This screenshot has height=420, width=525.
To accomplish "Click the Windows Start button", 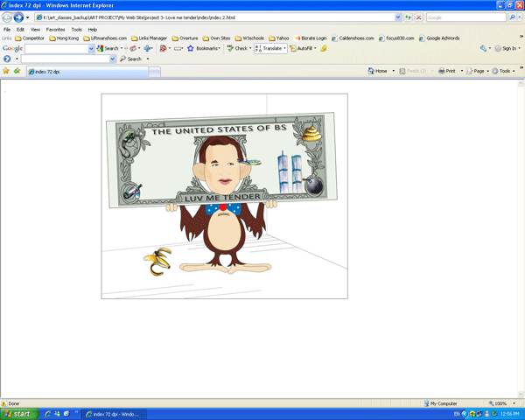I will (17, 414).
